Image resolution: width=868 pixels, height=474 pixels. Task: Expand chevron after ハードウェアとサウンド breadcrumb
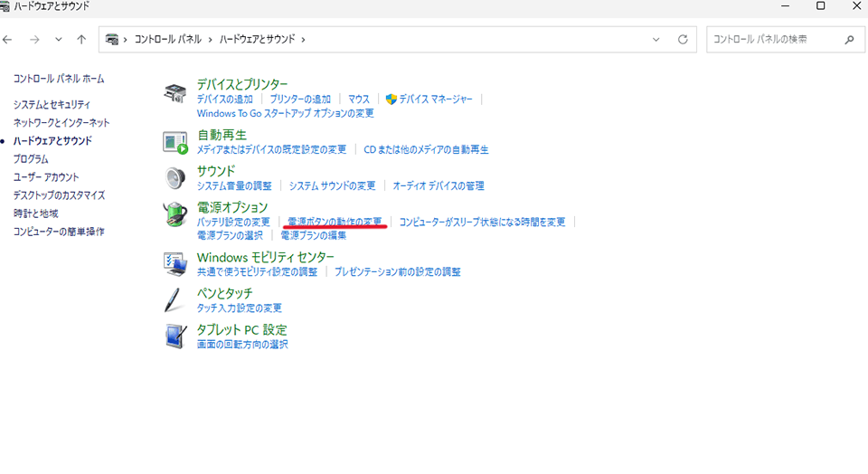(x=303, y=40)
